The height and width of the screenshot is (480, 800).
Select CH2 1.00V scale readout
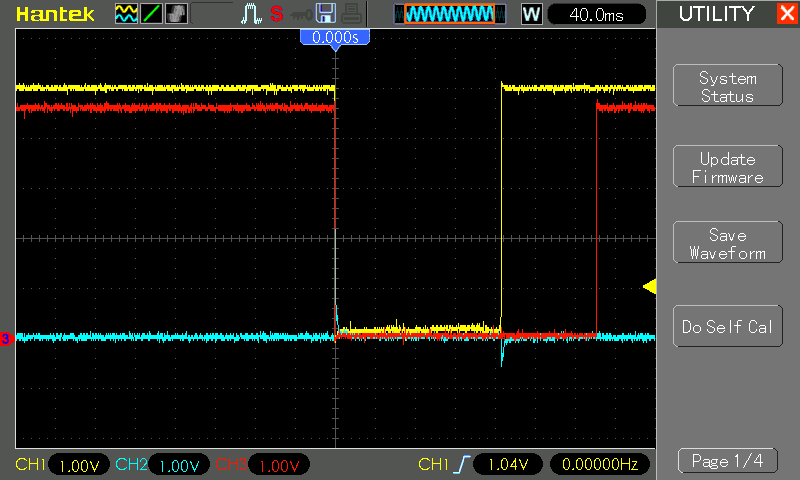click(x=179, y=465)
